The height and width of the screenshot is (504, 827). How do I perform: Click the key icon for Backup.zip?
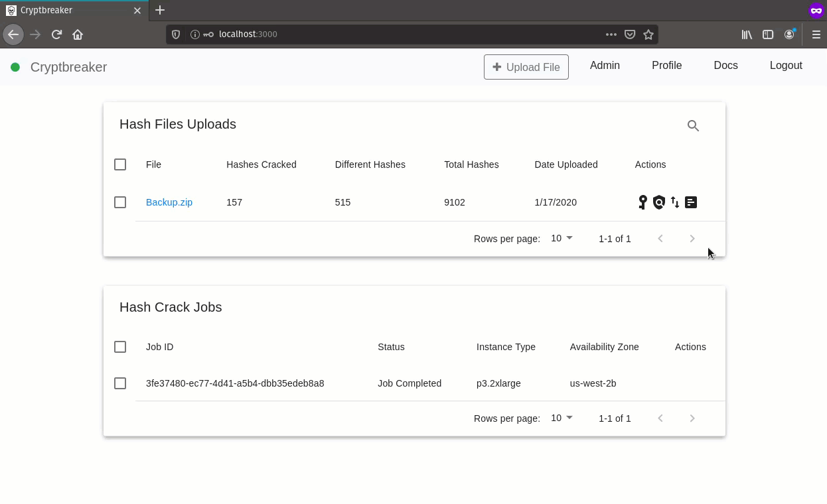pyautogui.click(x=642, y=202)
